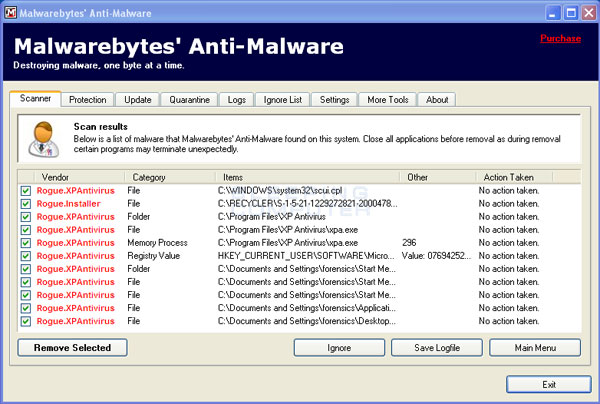Switch to the Scanner tab
The width and height of the screenshot is (600, 404).
[x=35, y=99]
